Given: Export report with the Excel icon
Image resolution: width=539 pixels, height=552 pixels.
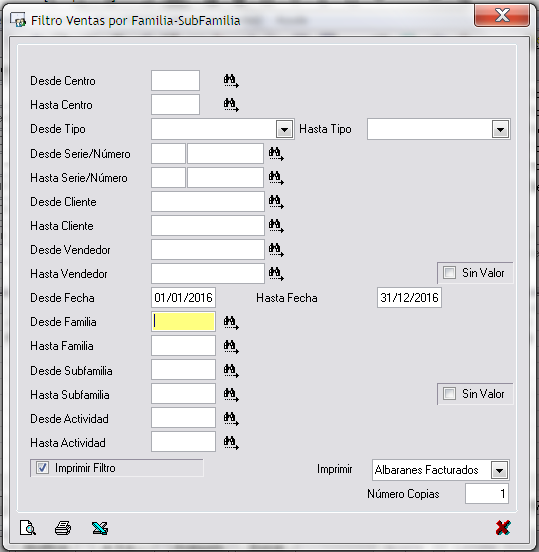Looking at the screenshot, I should point(100,528).
